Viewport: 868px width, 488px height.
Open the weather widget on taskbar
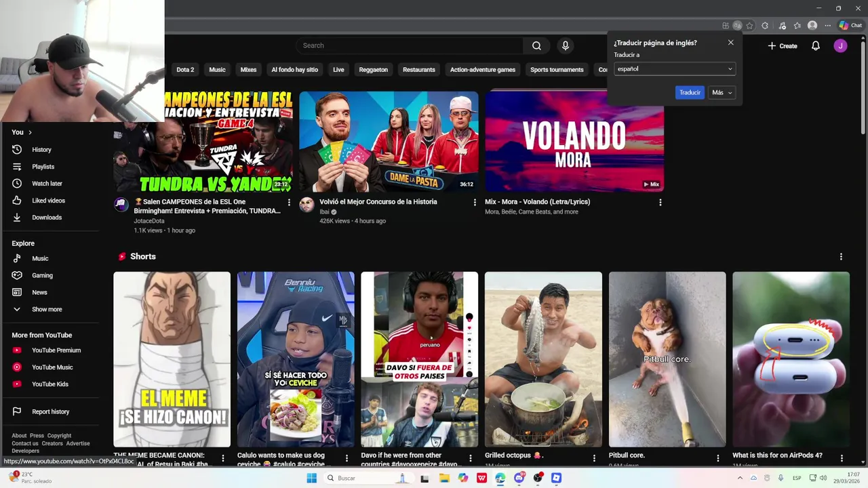click(31, 478)
